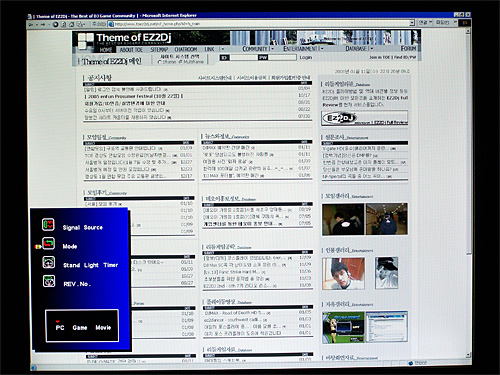The image size is (500, 375).
Task: Open the game screenshot thumbnail with dancer
Action: tap(343, 327)
